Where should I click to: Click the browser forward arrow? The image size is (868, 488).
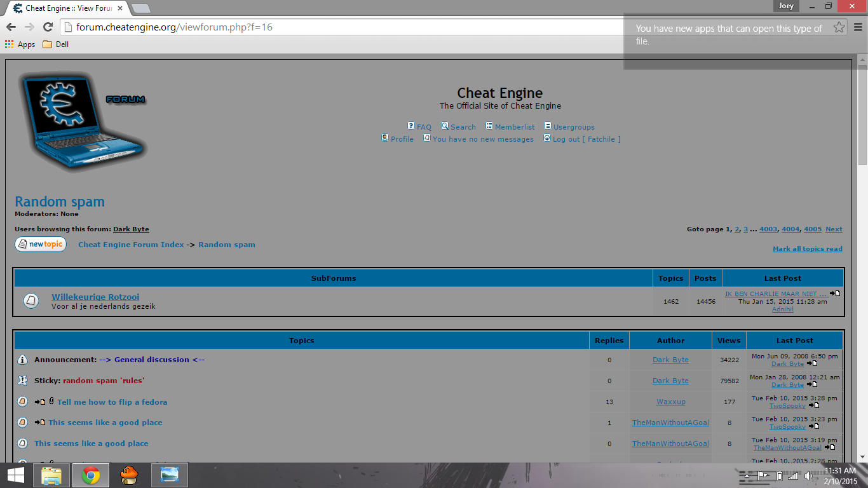click(29, 27)
